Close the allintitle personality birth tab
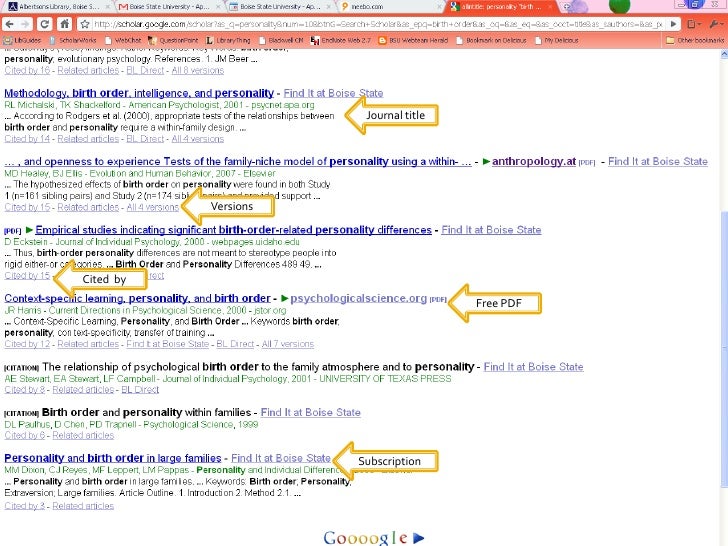728x546 pixels. tap(551, 6)
